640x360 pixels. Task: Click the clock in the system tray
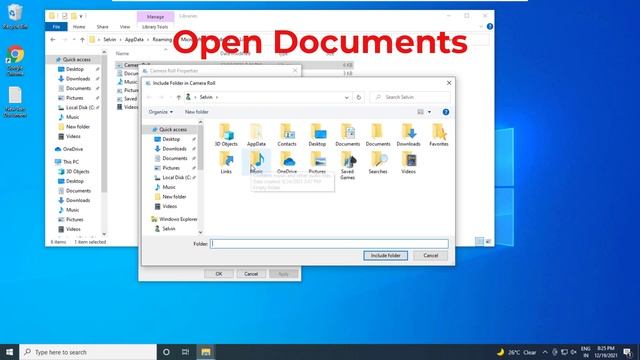click(606, 352)
